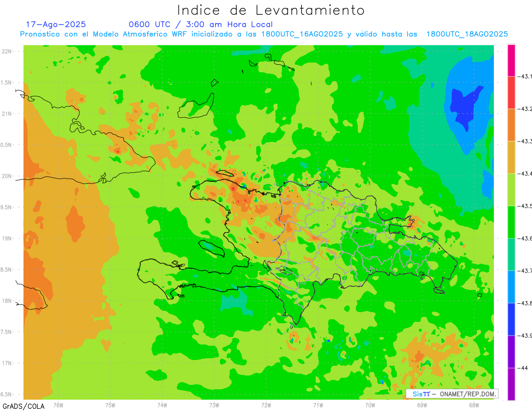Click the '1.5N' latitude label
This screenshot has height=411, width=532.
[x=7, y=82]
